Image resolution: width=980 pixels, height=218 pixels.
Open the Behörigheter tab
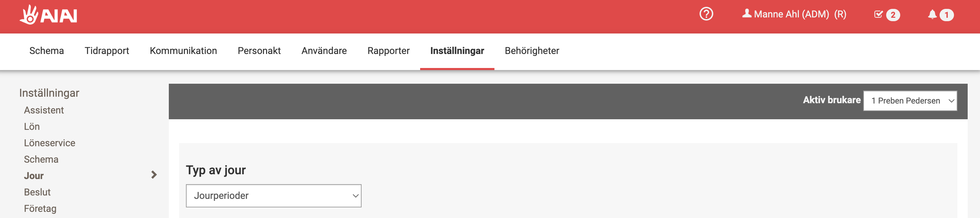532,51
